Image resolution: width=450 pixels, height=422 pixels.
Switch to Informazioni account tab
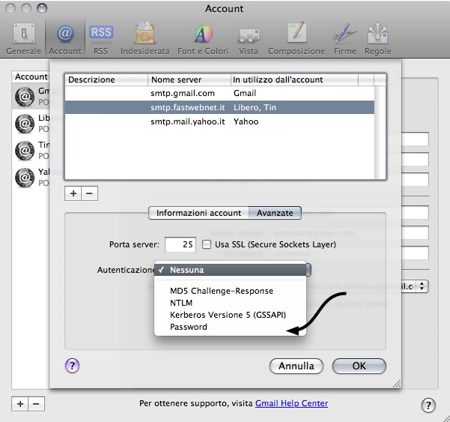click(199, 213)
